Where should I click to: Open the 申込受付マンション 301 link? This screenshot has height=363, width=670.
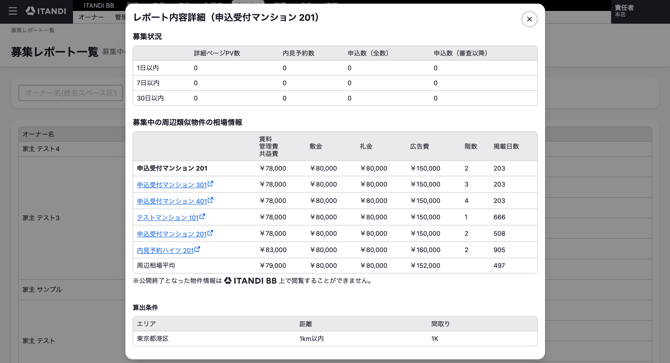[172, 185]
